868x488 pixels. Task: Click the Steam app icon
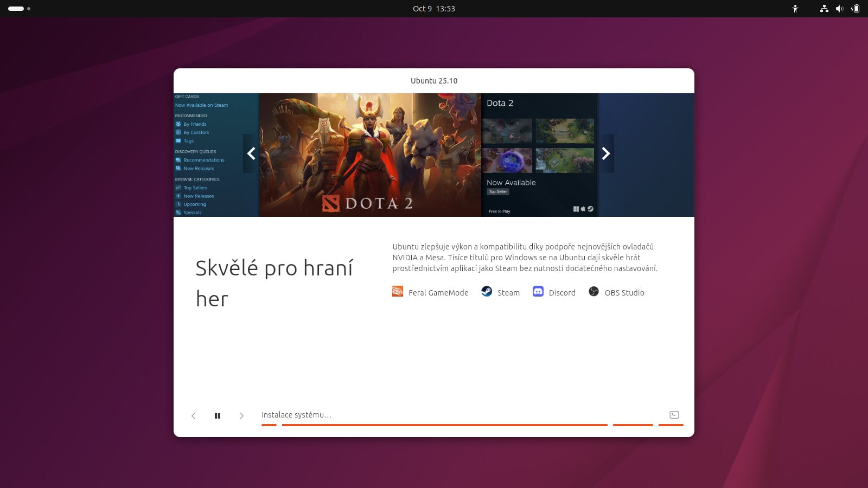tap(487, 292)
